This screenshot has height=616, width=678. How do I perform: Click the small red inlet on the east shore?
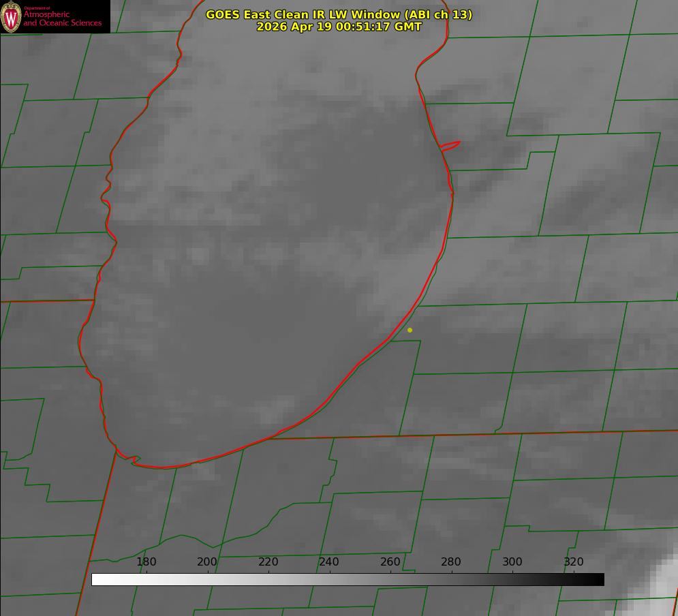[x=450, y=146]
